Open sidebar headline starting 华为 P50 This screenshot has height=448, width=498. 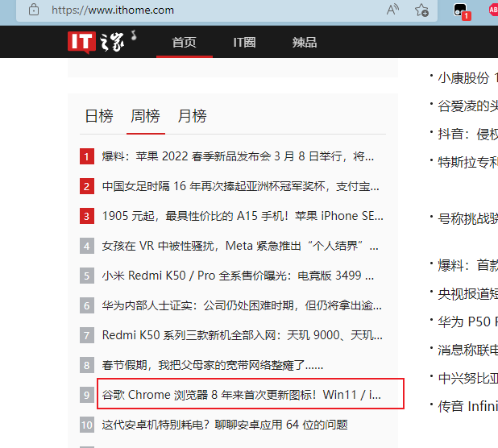468,322
